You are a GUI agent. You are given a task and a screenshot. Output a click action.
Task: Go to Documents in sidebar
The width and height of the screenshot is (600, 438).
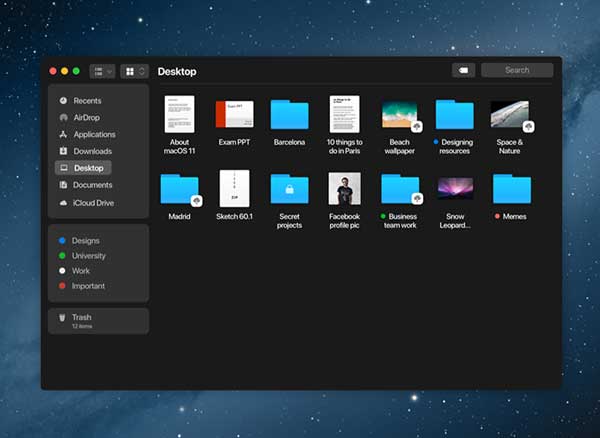click(93, 185)
